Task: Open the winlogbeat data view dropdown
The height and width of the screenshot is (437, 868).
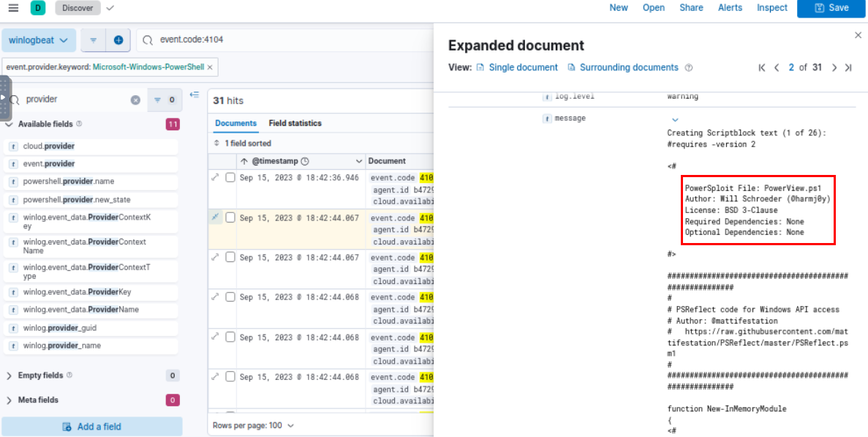Action: point(39,40)
